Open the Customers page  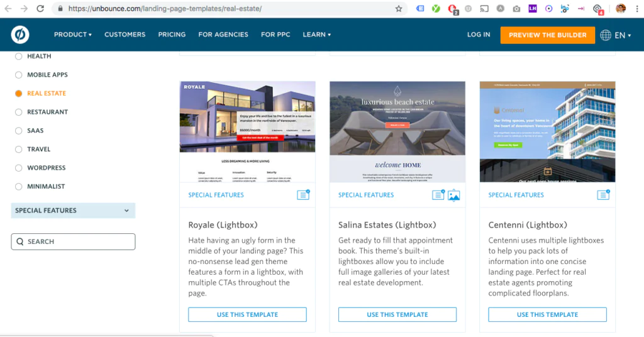[x=125, y=35]
